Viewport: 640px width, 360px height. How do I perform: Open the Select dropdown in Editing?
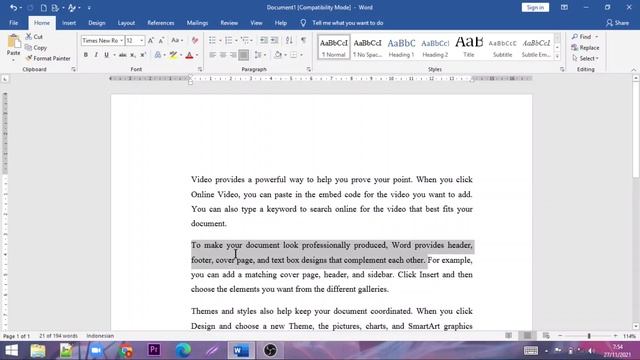pos(585,58)
